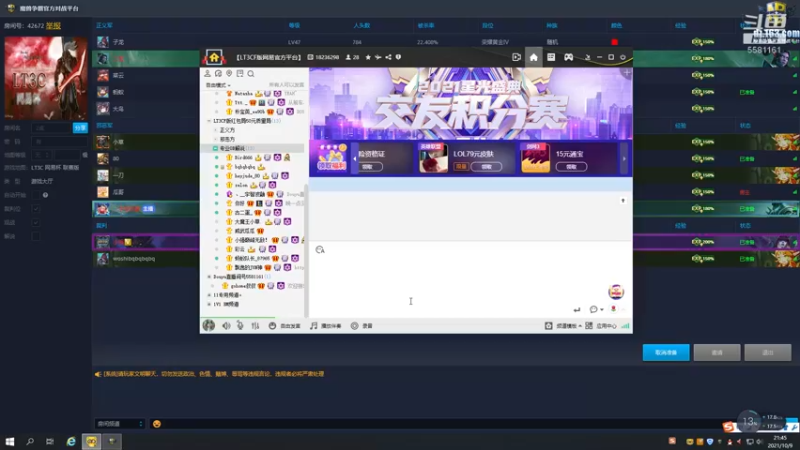Collapse the LT3CF新红包局 channel group
800x450 pixels.
pyautogui.click(x=209, y=121)
